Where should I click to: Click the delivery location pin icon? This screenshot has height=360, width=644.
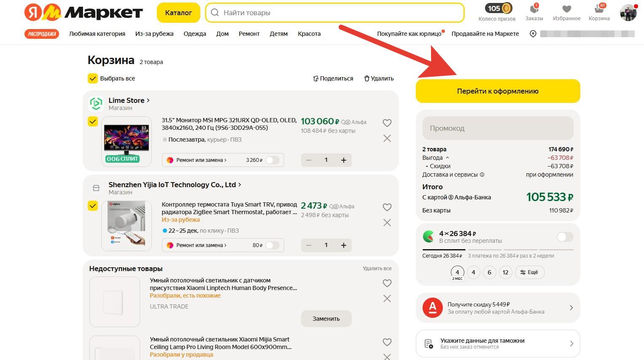click(533, 34)
